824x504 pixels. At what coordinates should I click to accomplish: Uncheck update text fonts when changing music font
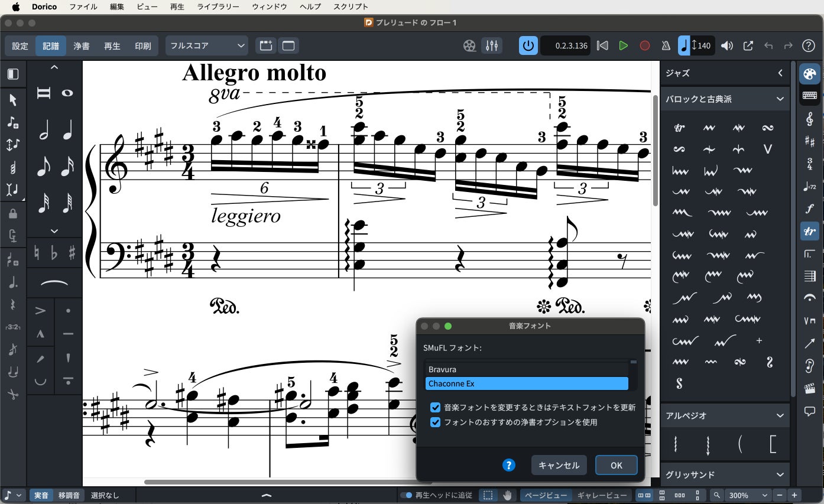[436, 407]
